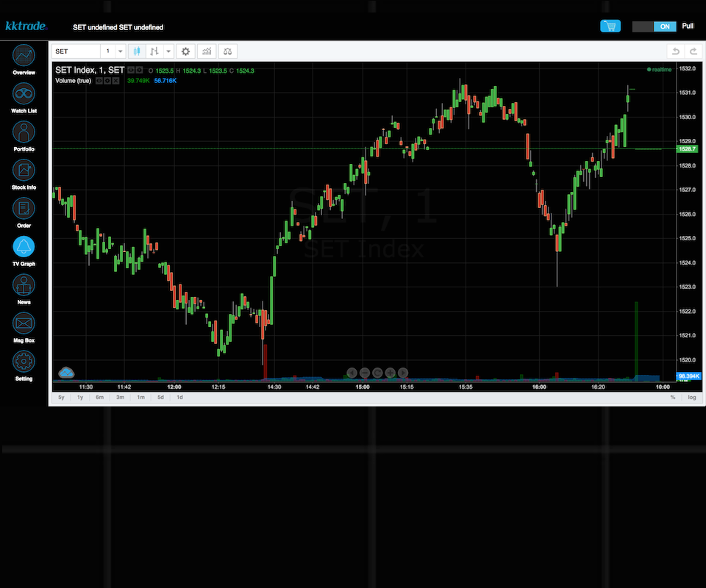Click the SET undefined header text
Viewport: 706px width, 588px height.
coord(118,27)
